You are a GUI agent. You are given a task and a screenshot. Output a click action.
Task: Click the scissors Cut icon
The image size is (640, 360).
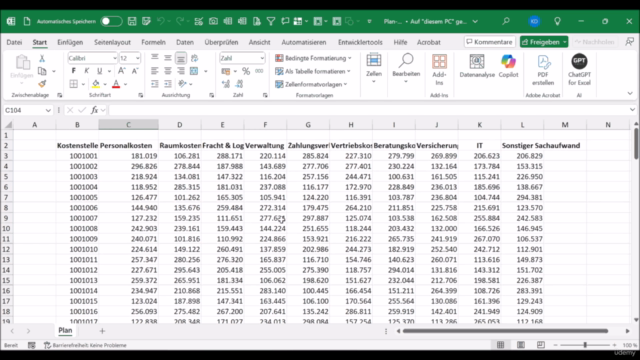[x=42, y=59]
